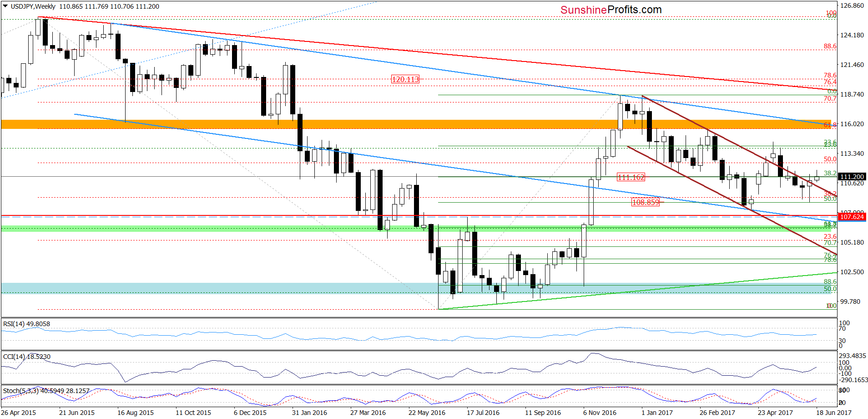This screenshot has height=419, width=868.
Task: Click the CCI axis value 293.4835
Action: pos(853,356)
